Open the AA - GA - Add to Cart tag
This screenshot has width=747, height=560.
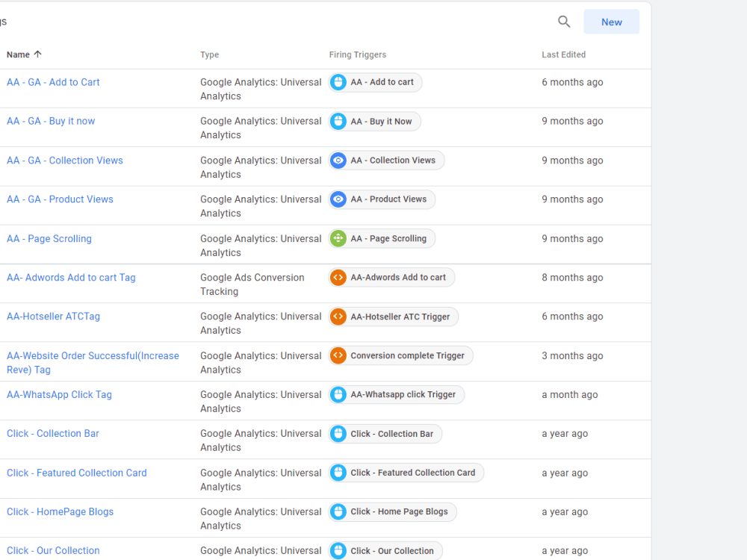click(53, 82)
